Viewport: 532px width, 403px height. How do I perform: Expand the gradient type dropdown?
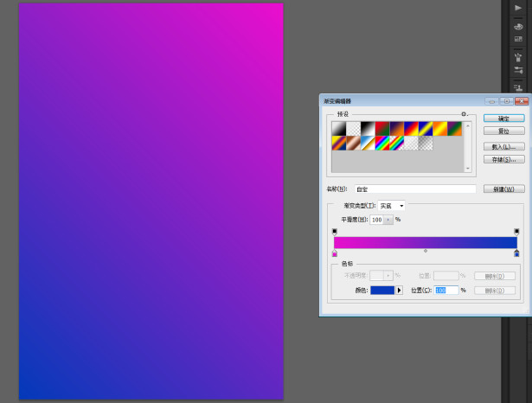[x=392, y=206]
